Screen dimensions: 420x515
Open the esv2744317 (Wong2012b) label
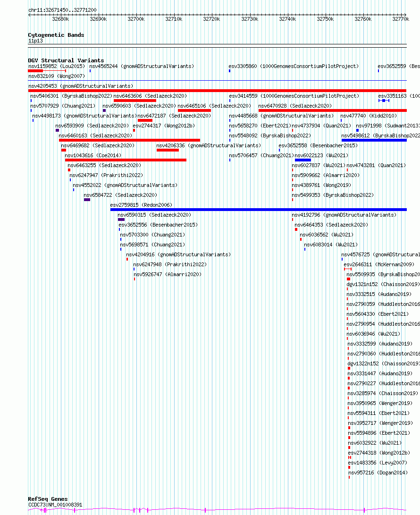pyautogui.click(x=164, y=126)
